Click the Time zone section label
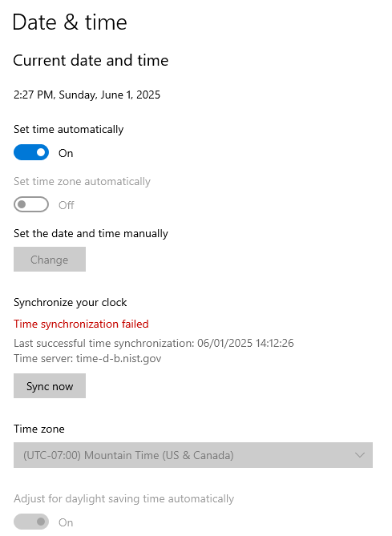 pyautogui.click(x=39, y=429)
